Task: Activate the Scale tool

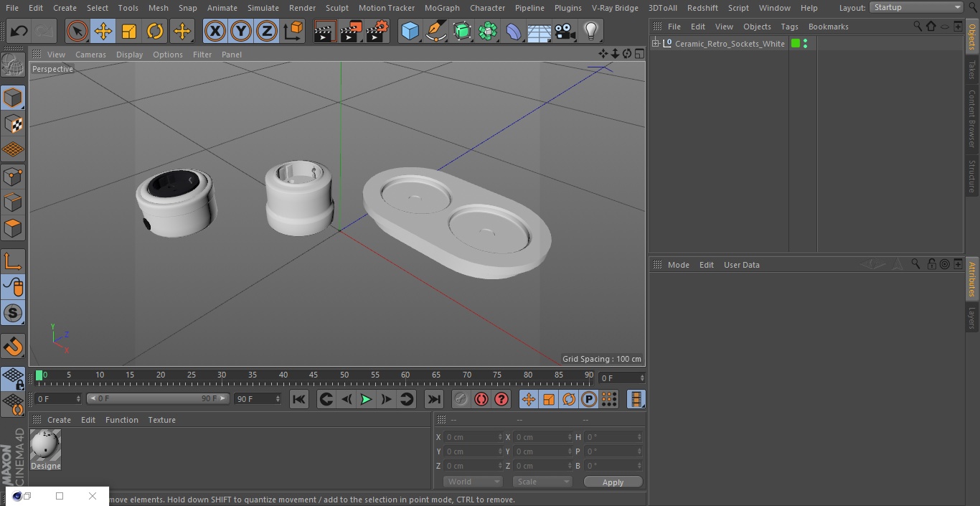Action: (x=129, y=32)
